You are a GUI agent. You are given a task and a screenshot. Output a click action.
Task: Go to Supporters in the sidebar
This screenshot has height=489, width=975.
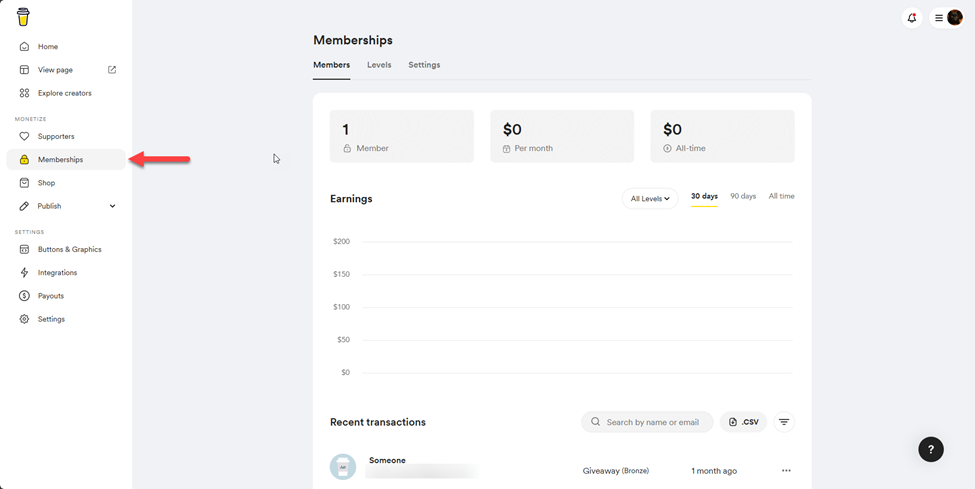56,136
